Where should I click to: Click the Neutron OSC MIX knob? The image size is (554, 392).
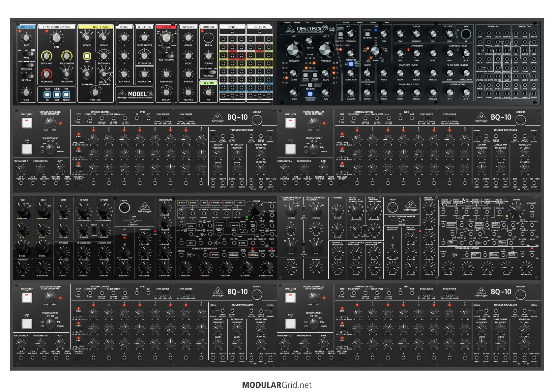309,41
